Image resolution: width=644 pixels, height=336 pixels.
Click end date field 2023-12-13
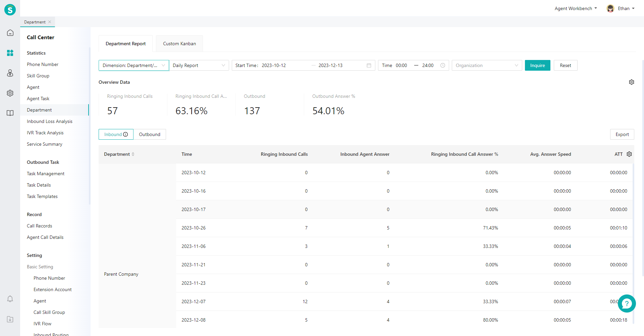tap(330, 65)
